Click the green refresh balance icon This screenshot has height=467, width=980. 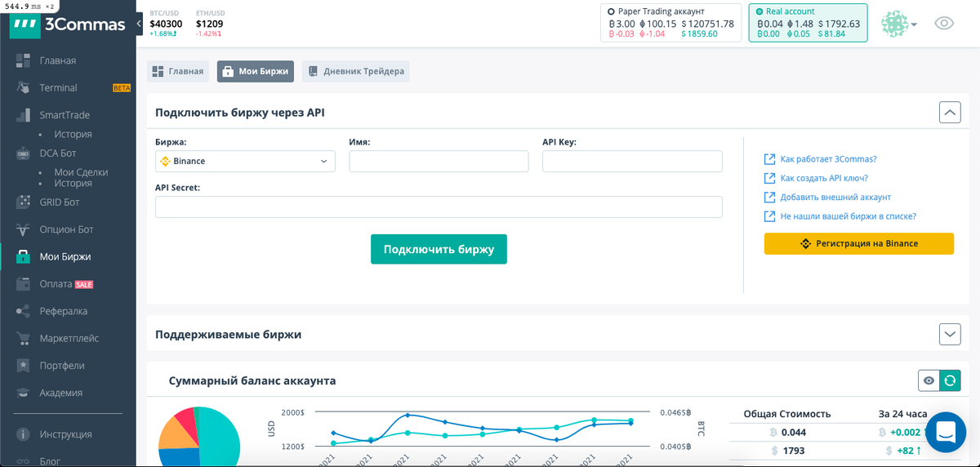point(950,380)
